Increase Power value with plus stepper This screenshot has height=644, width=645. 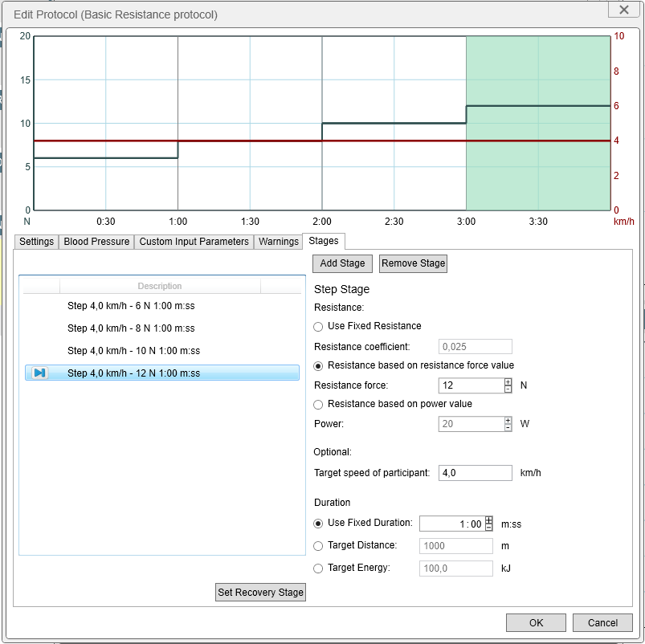coord(508,420)
